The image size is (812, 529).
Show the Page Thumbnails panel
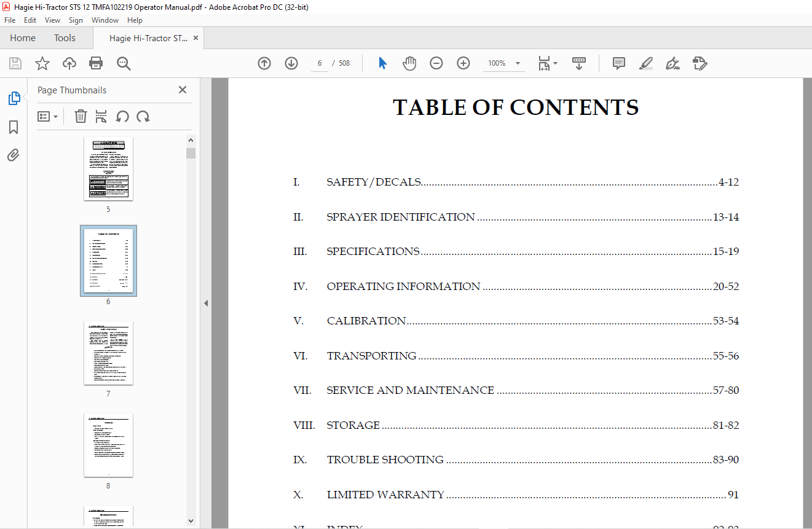[14, 98]
